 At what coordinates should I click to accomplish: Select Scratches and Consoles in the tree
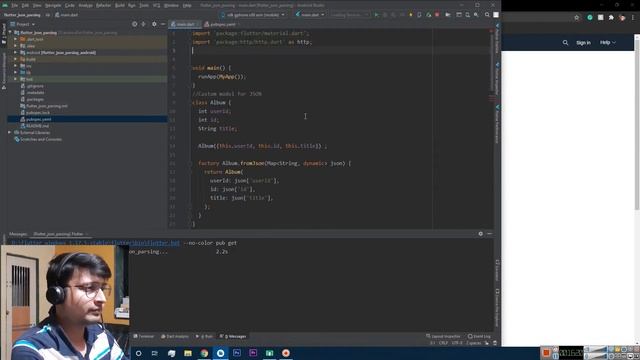point(41,139)
